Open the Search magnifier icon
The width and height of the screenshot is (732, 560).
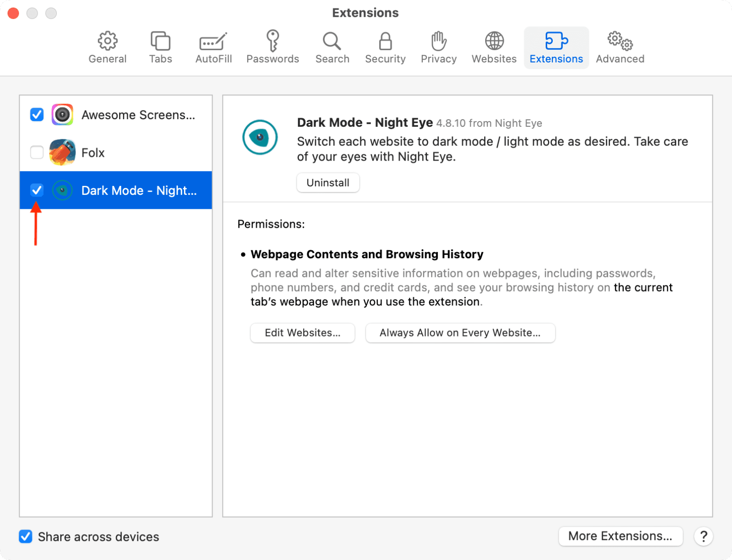click(x=332, y=41)
